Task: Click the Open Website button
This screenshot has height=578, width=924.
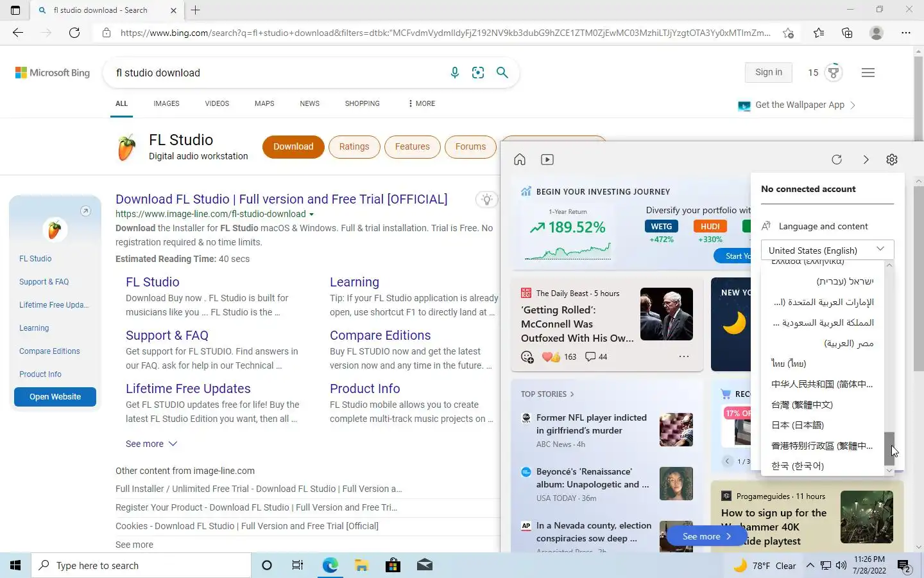Action: [55, 397]
